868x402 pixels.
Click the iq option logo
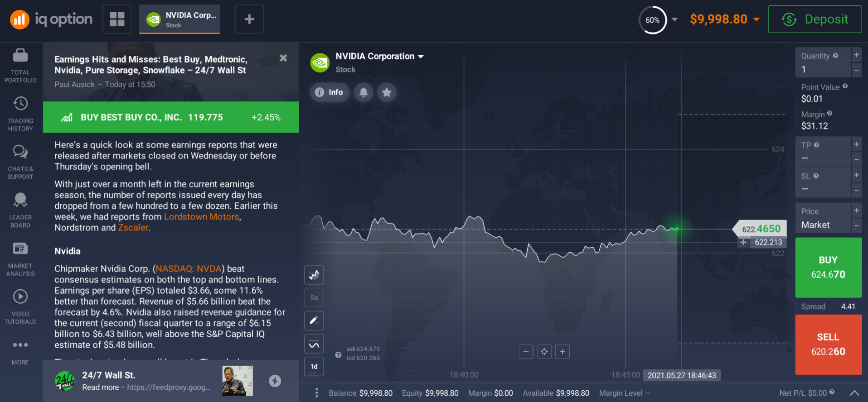click(51, 19)
